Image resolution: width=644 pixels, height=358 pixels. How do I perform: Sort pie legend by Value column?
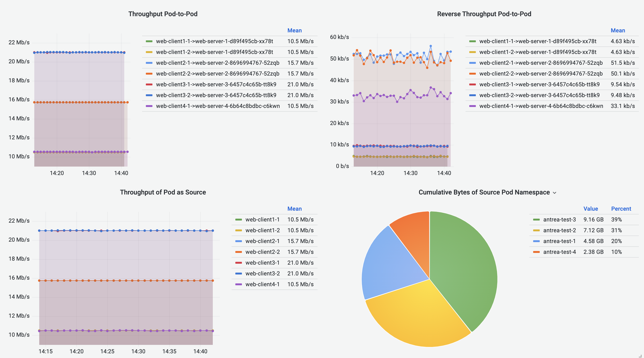[x=590, y=209]
